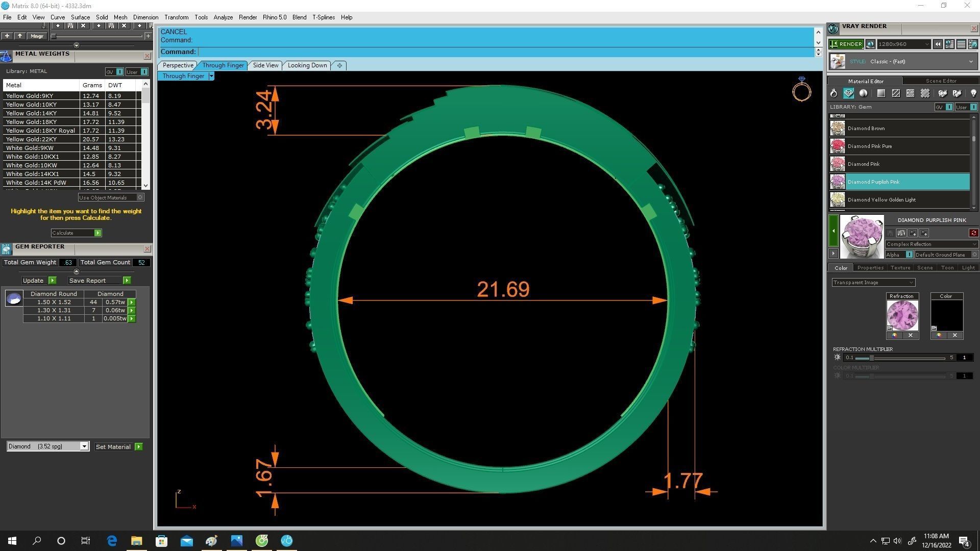
Task: Select the pearl sphere material category icon
Action: (863, 93)
